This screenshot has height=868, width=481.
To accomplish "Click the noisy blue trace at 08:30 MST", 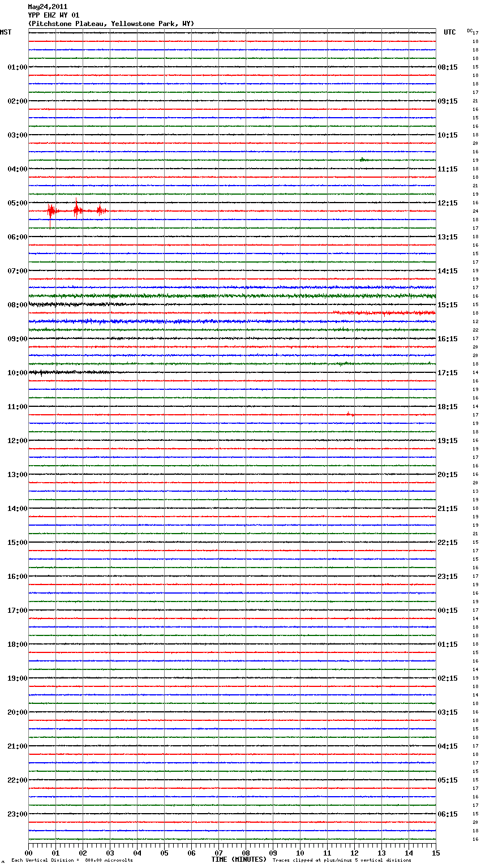I will (232, 321).
